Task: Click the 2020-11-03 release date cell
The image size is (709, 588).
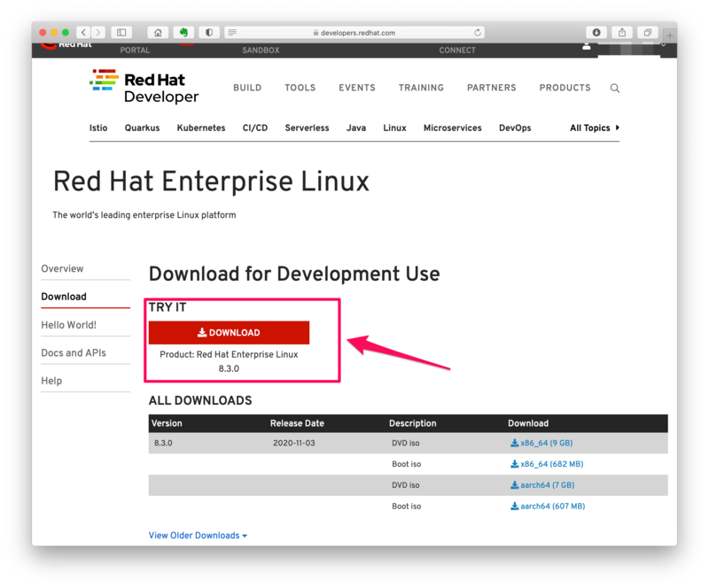Action: coord(294,443)
